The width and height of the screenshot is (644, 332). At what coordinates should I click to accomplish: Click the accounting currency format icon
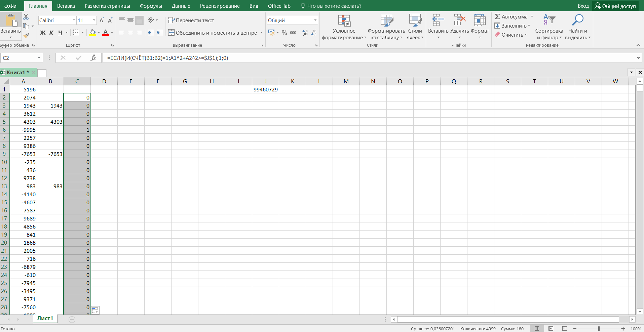tap(271, 33)
